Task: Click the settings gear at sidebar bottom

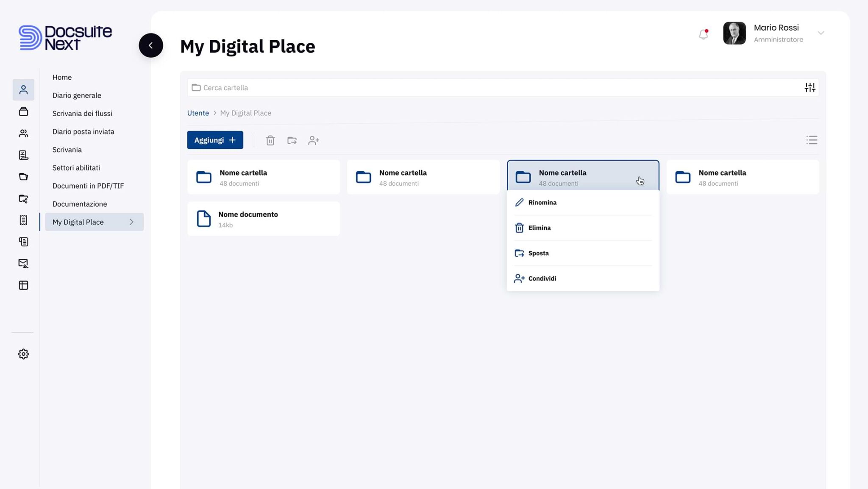Action: pos(23,354)
